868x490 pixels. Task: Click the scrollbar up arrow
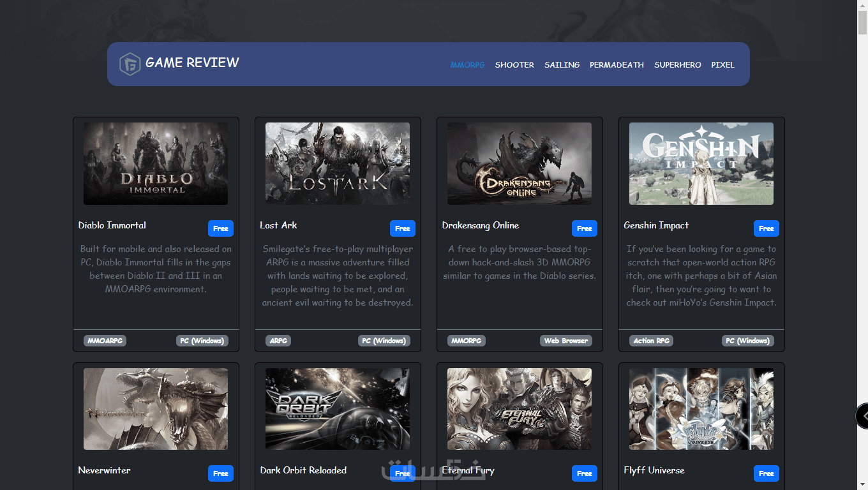(862, 5)
